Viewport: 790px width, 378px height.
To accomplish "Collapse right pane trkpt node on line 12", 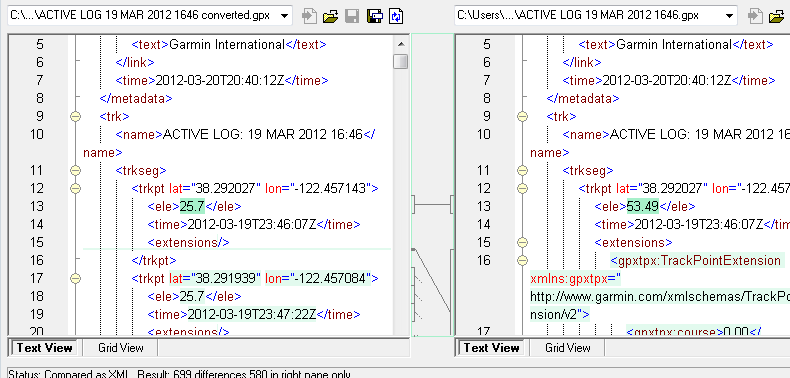I will (x=522, y=188).
